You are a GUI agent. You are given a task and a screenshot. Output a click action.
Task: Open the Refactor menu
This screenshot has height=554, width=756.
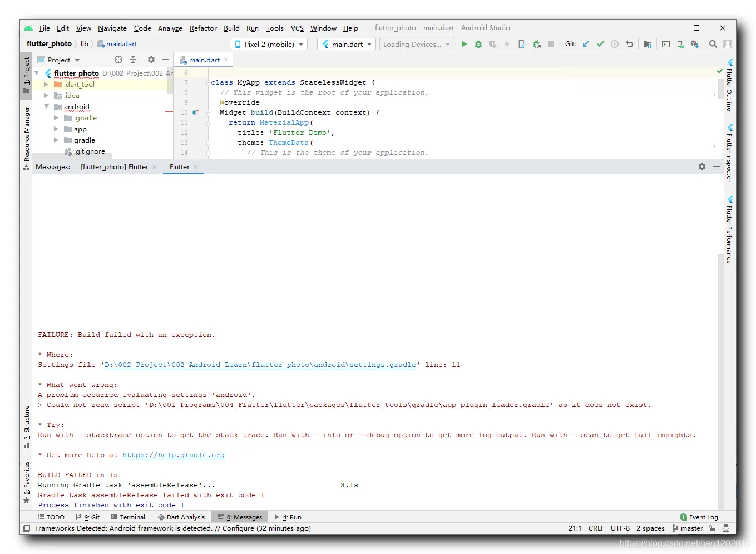pyautogui.click(x=203, y=28)
